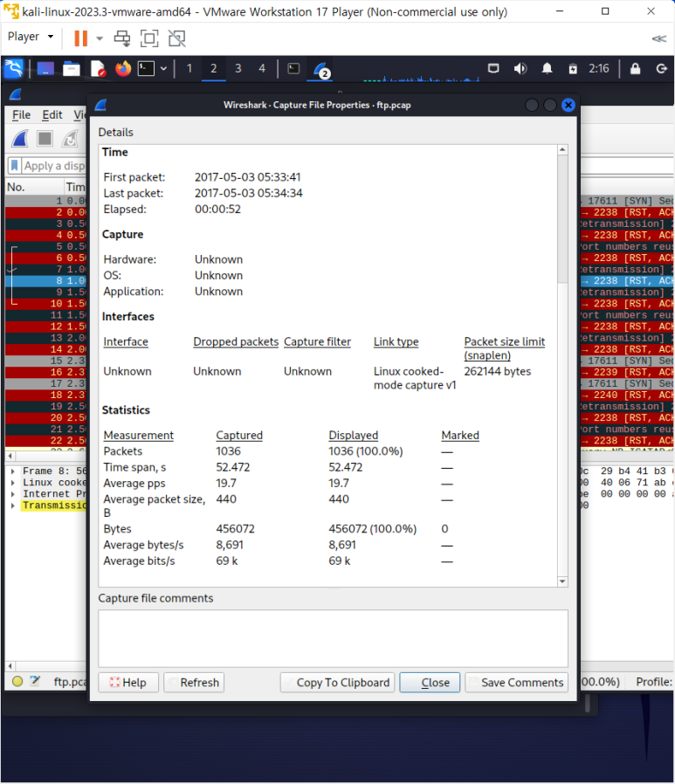
Task: Click the Packet size limit column header
Action: (x=505, y=348)
